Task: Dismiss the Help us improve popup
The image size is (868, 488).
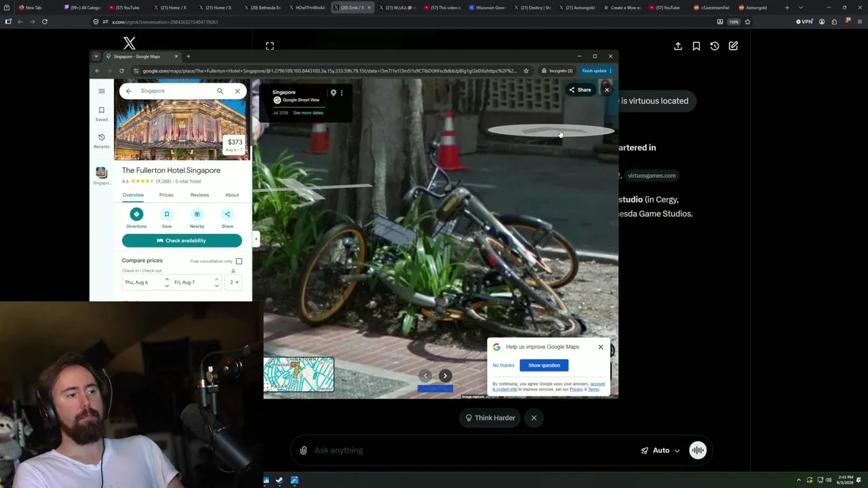Action: (601, 347)
